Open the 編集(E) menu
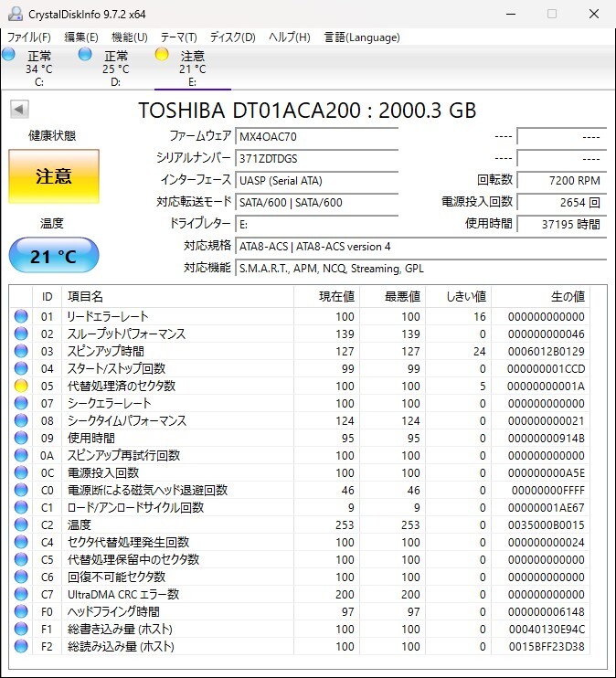 click(x=81, y=37)
